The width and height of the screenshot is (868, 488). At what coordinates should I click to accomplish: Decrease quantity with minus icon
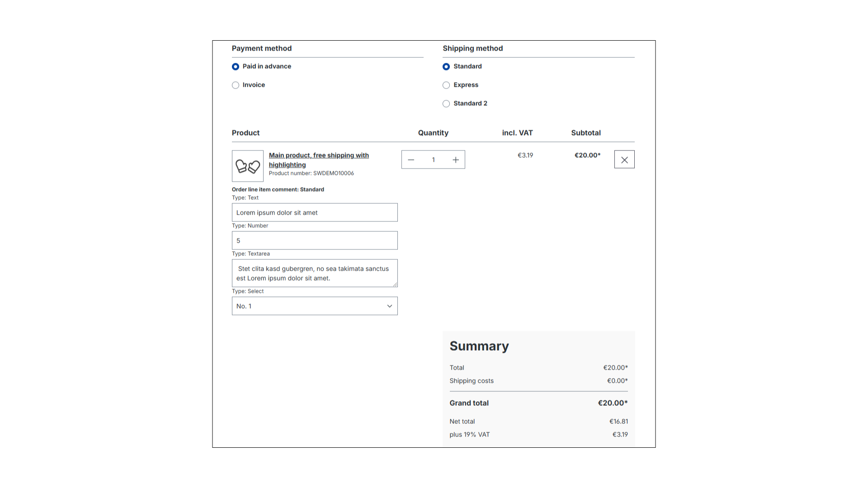(411, 160)
